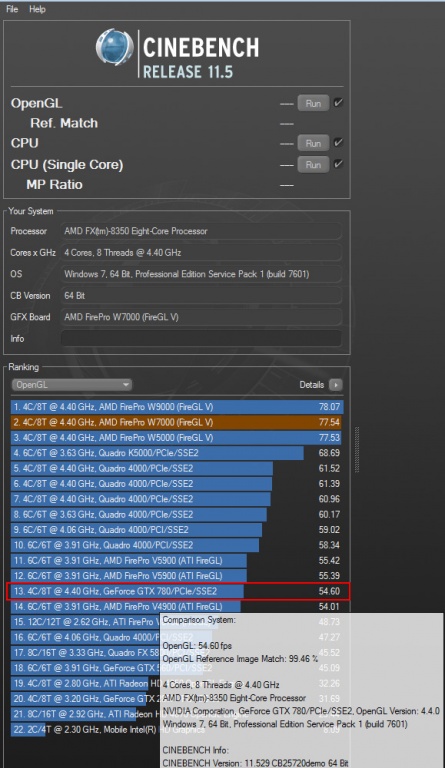Select ranking row 12 AMD FirePro V5900
445x768 pixels.
[176, 576]
